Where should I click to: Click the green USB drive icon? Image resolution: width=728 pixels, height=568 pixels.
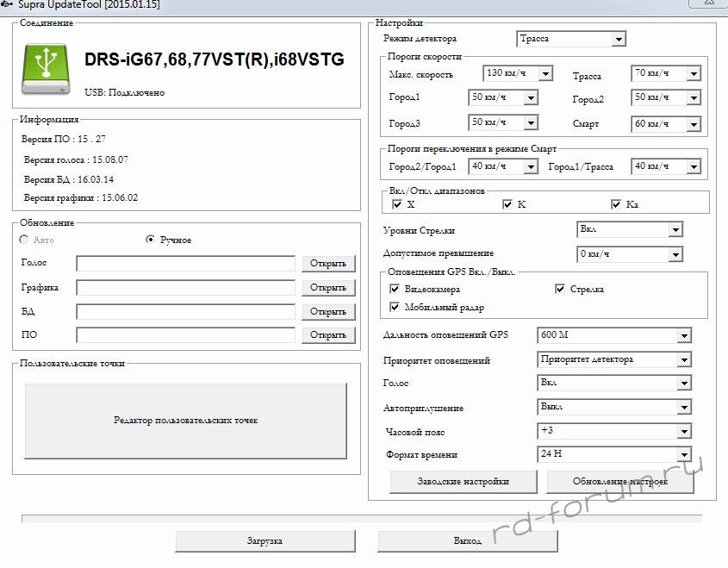click(x=46, y=69)
